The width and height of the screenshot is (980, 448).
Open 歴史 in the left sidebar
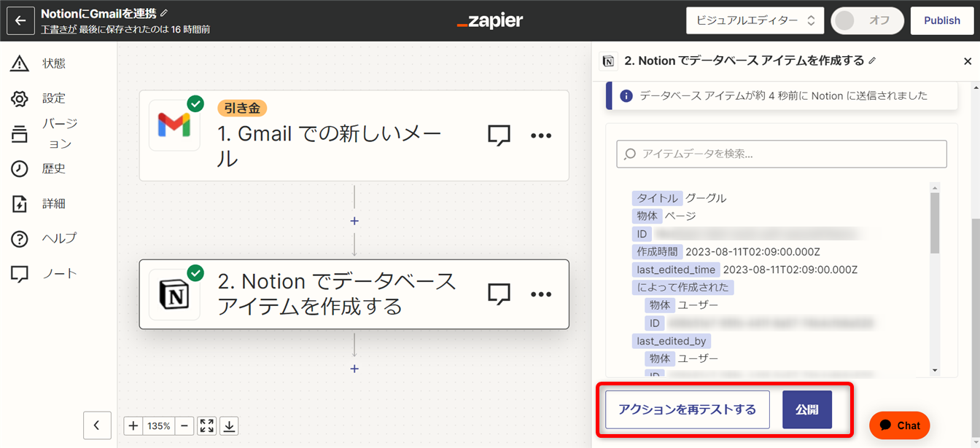pyautogui.click(x=53, y=169)
